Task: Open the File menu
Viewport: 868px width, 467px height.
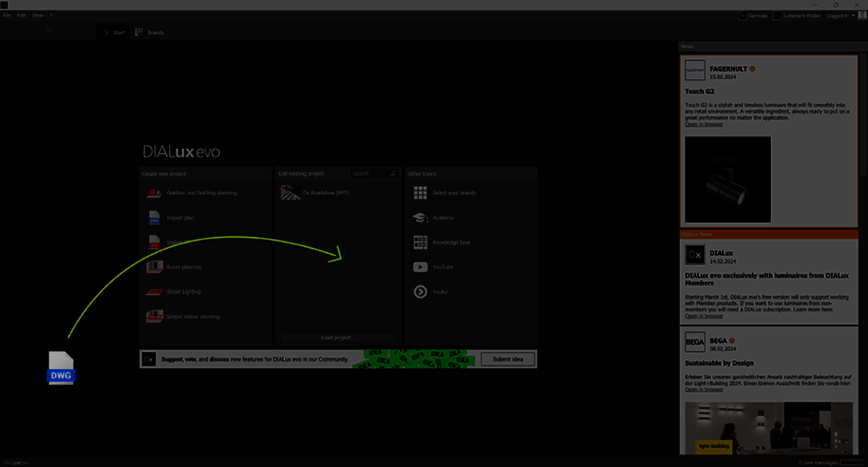Action: pyautogui.click(x=7, y=15)
